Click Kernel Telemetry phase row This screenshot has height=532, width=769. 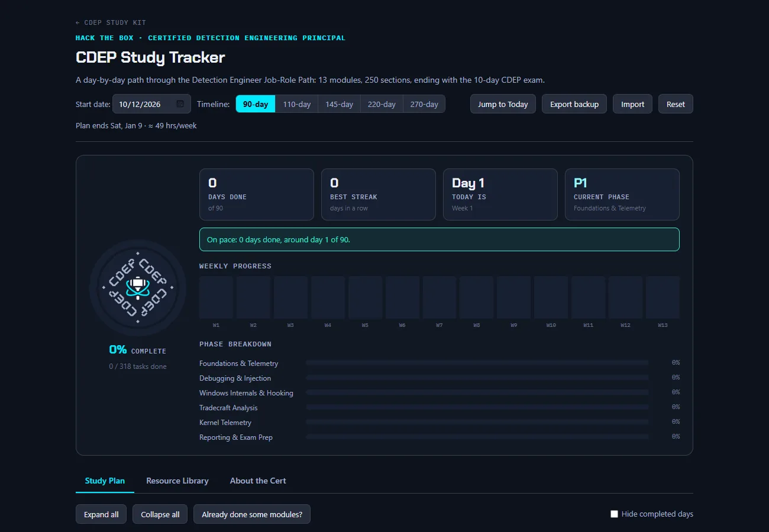point(440,423)
